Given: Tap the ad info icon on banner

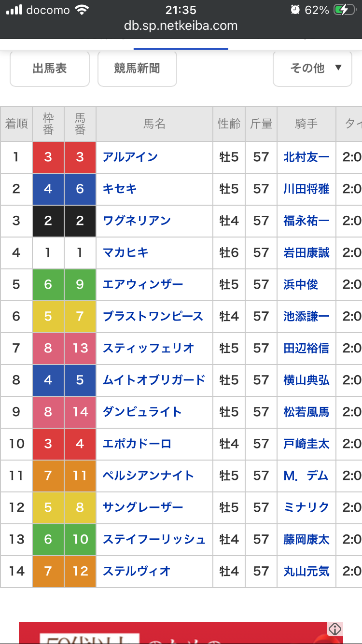Looking at the screenshot, I should coord(335,630).
